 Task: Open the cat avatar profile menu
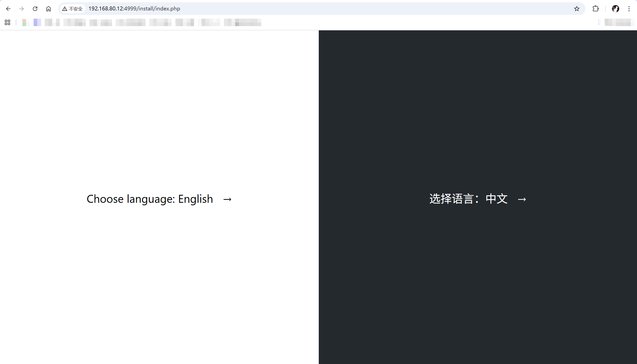click(615, 9)
